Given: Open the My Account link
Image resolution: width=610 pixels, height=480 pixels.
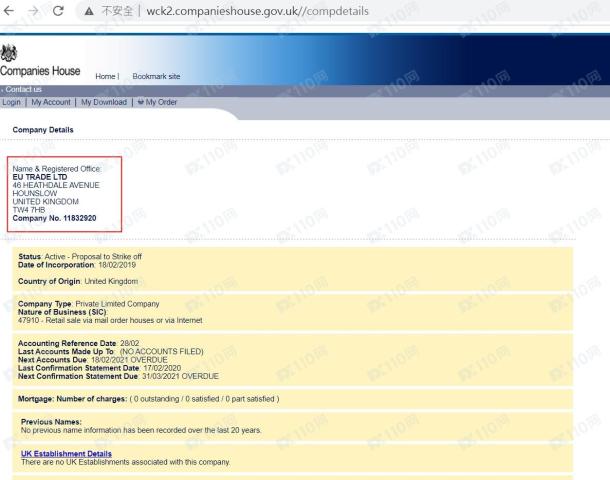Looking at the screenshot, I should pyautogui.click(x=51, y=102).
